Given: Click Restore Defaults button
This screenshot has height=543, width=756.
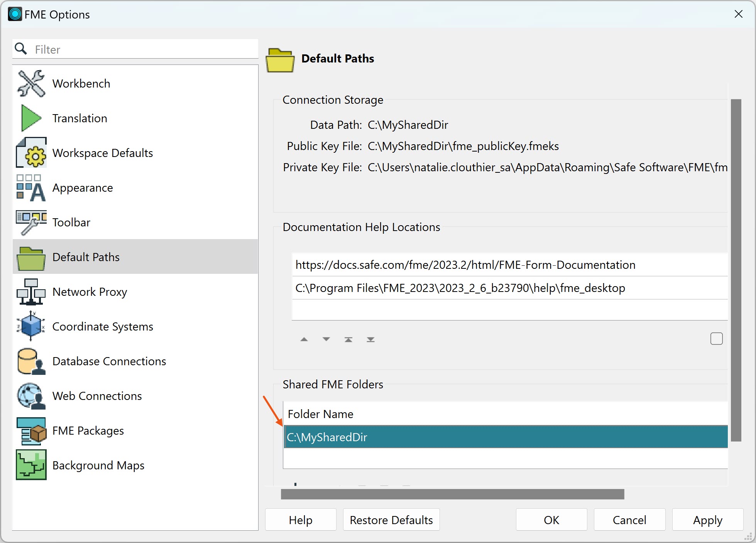Looking at the screenshot, I should point(391,520).
